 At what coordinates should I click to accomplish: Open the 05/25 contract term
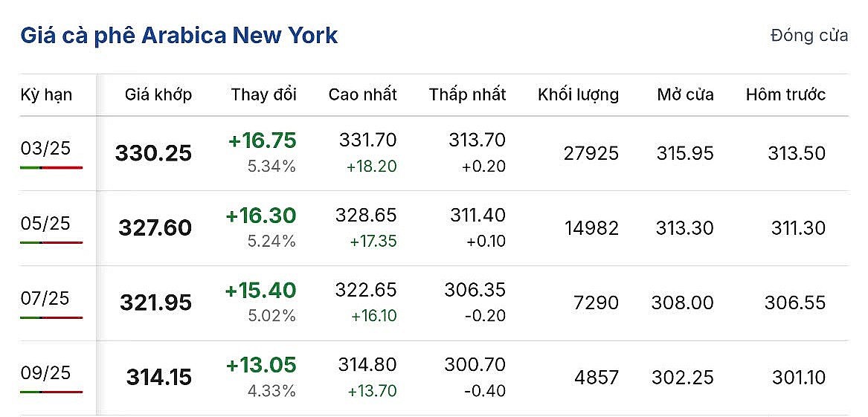coord(45,223)
